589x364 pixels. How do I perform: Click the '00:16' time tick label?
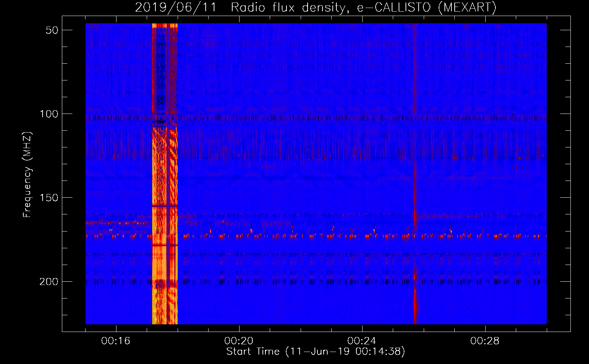pos(116,341)
